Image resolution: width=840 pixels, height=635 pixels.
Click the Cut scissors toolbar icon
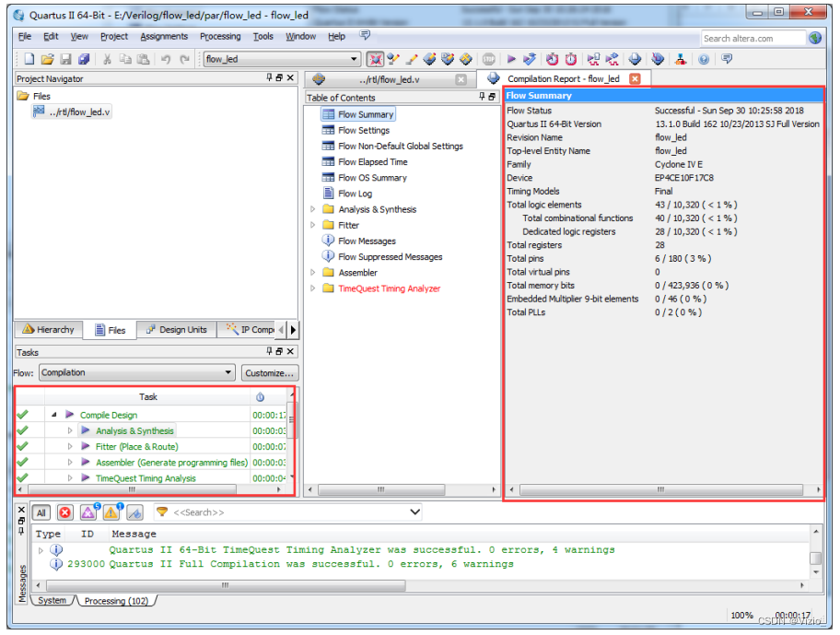pos(107,59)
